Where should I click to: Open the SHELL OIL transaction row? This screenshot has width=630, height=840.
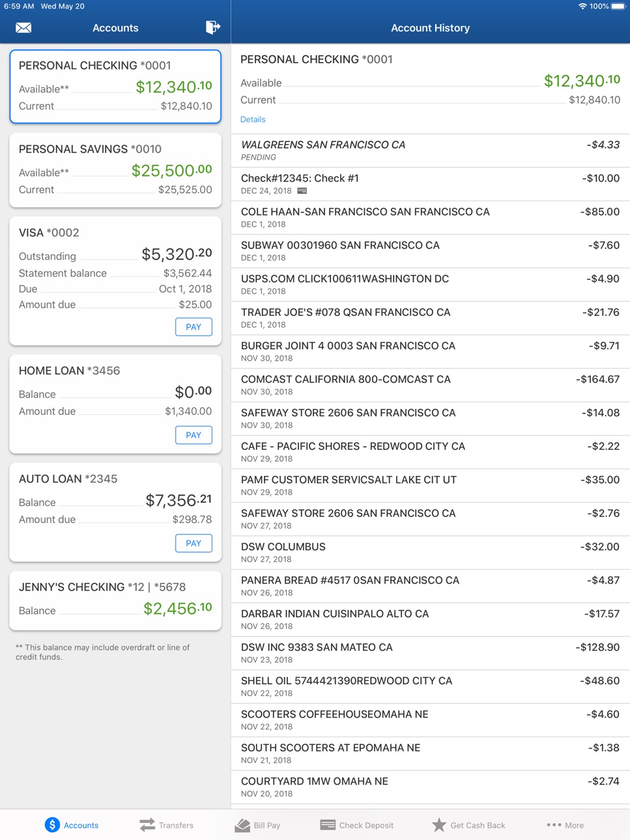coord(431,686)
